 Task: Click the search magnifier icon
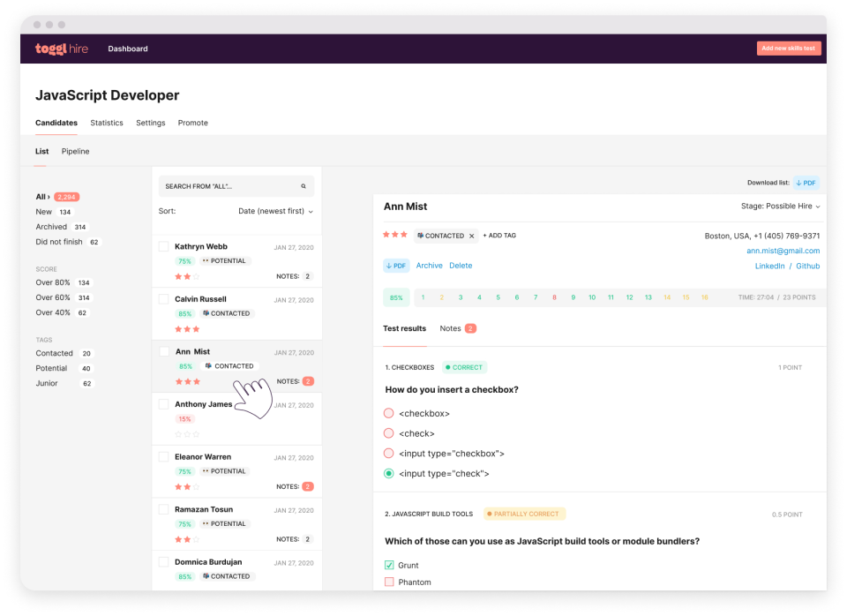point(304,185)
